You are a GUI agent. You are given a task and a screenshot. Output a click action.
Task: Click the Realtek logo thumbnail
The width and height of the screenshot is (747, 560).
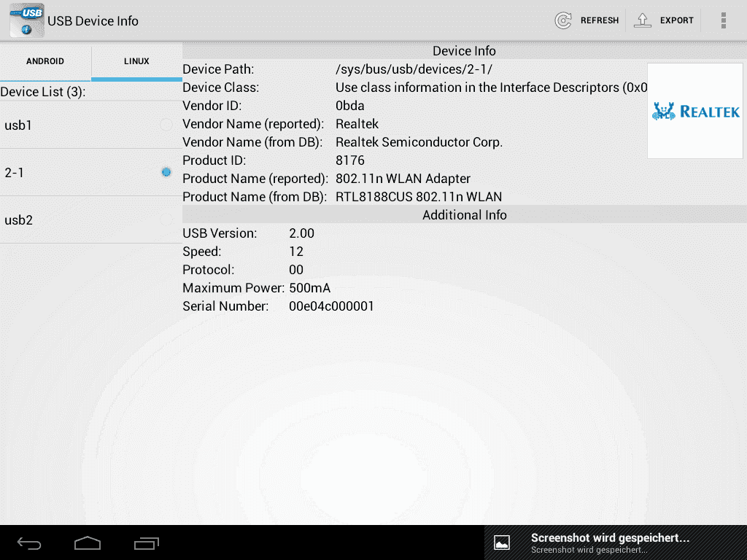694,111
